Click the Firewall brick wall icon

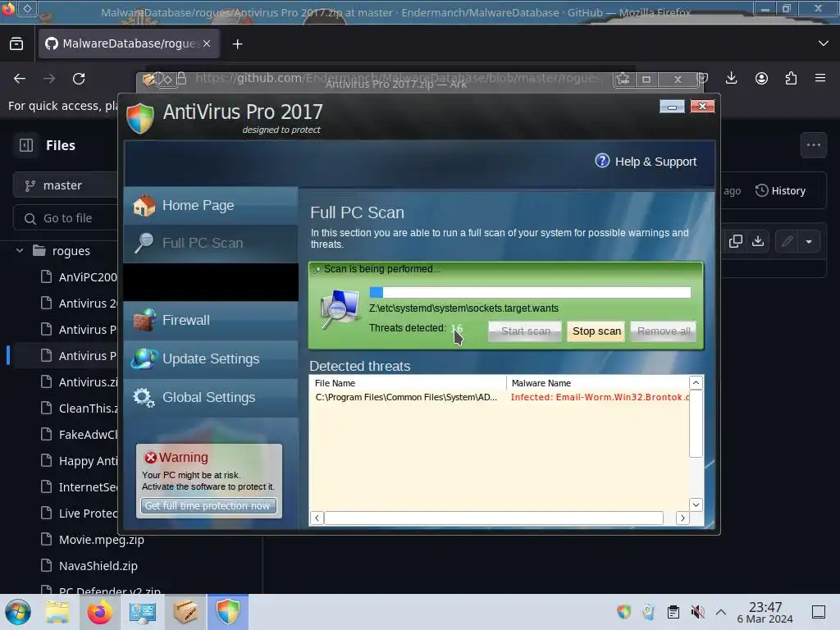pyautogui.click(x=144, y=321)
